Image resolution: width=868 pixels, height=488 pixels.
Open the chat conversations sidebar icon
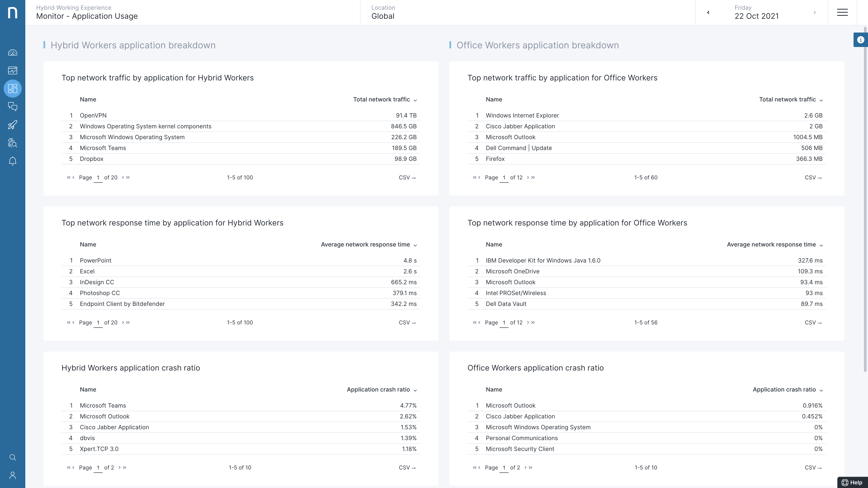[x=12, y=107]
